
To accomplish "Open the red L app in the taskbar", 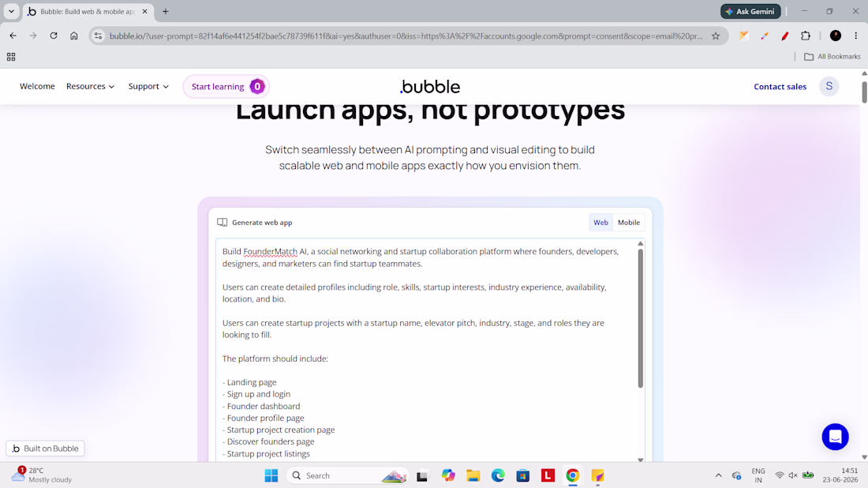I will click(548, 475).
